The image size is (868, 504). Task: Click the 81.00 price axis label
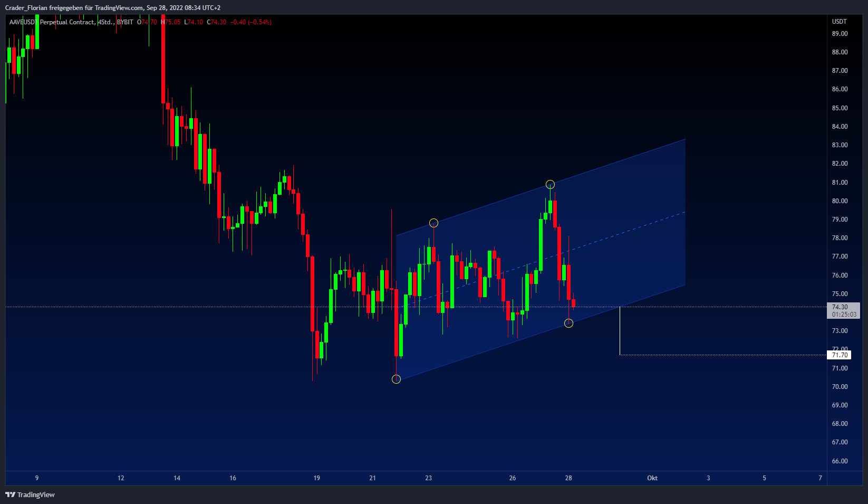840,183
